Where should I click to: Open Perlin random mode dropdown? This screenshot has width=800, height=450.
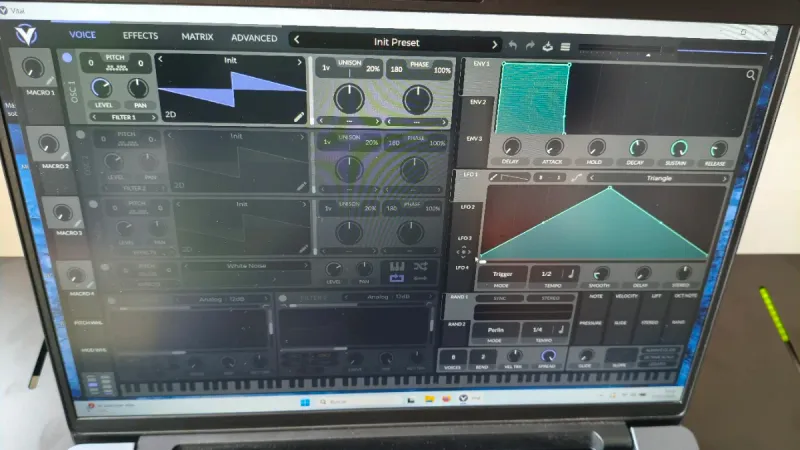click(495, 330)
